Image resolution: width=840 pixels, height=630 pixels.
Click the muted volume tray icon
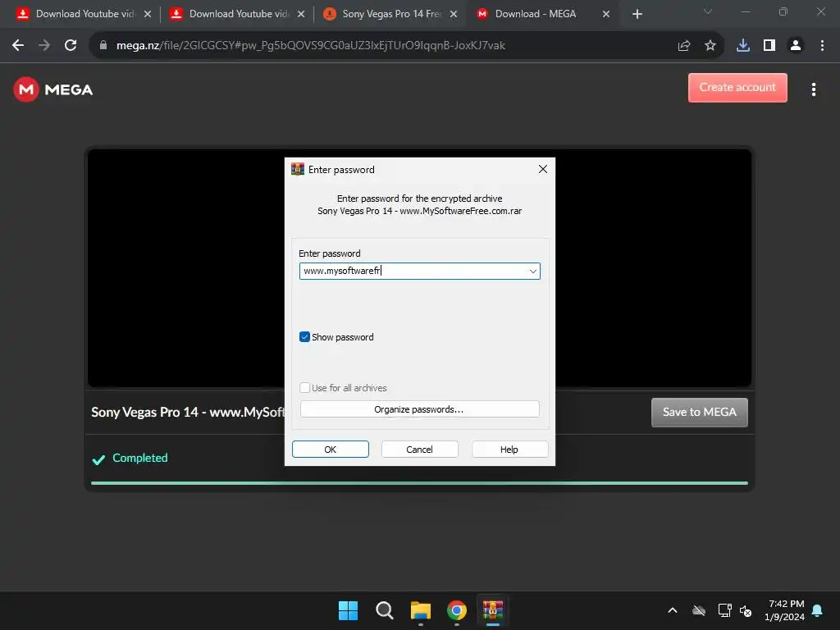tap(745, 610)
